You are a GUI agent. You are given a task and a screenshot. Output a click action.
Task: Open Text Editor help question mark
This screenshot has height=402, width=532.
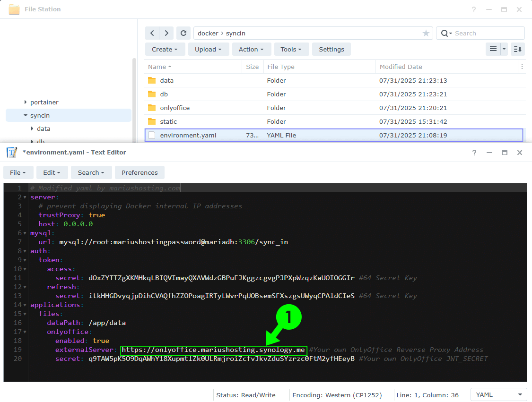pyautogui.click(x=474, y=153)
